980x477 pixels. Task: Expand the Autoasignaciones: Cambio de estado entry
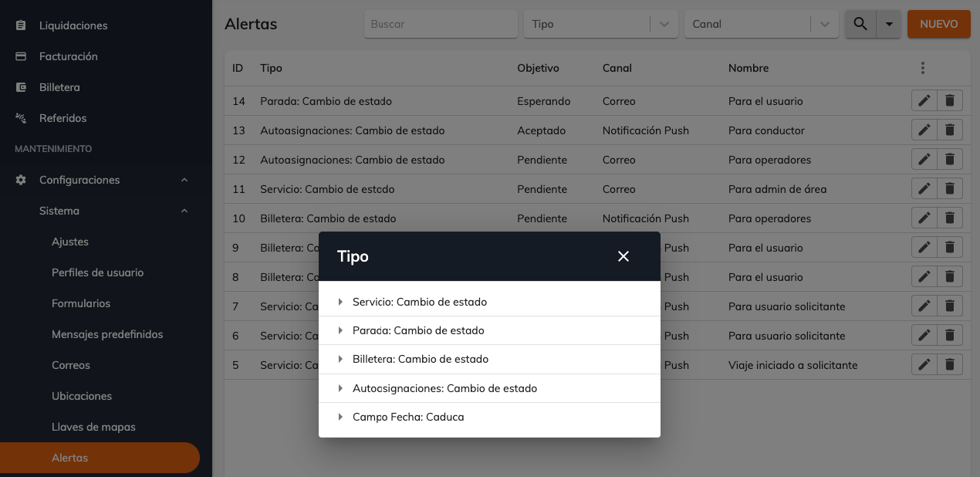coord(489,388)
